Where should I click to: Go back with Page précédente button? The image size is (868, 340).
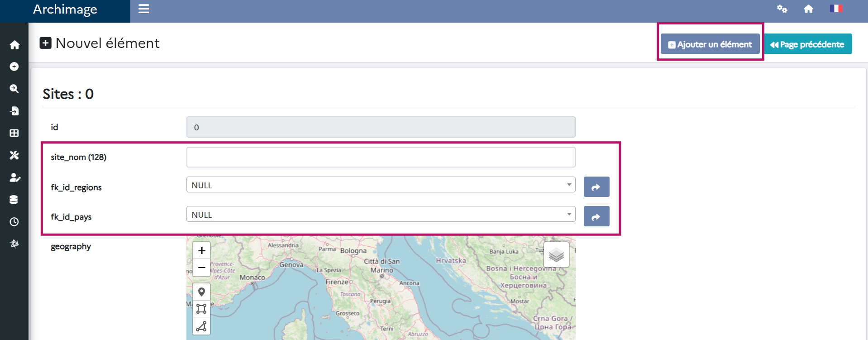pos(808,44)
